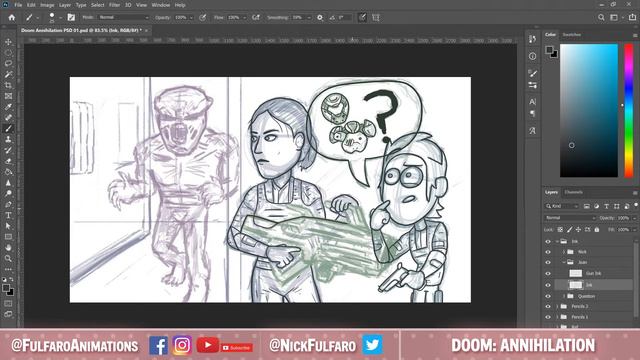
Task: Expand the Question layer group
Action: [564, 296]
